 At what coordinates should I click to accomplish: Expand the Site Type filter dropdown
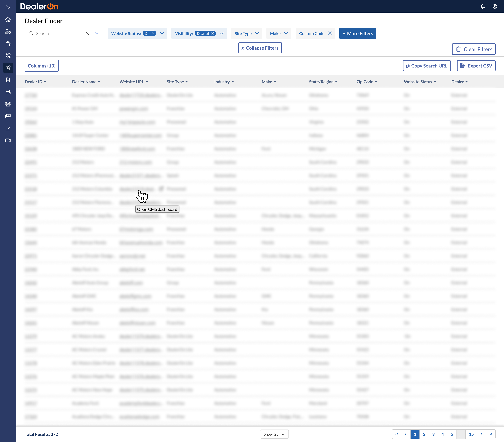246,33
